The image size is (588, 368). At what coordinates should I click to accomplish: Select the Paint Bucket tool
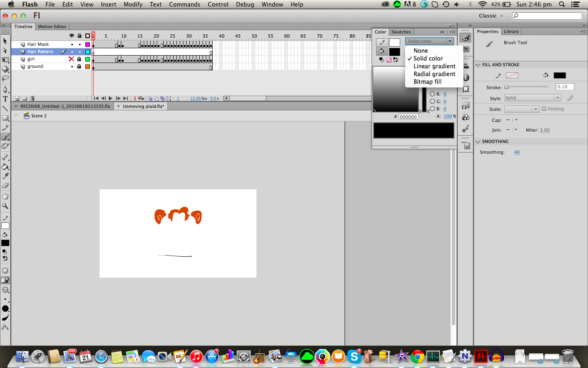click(x=5, y=166)
